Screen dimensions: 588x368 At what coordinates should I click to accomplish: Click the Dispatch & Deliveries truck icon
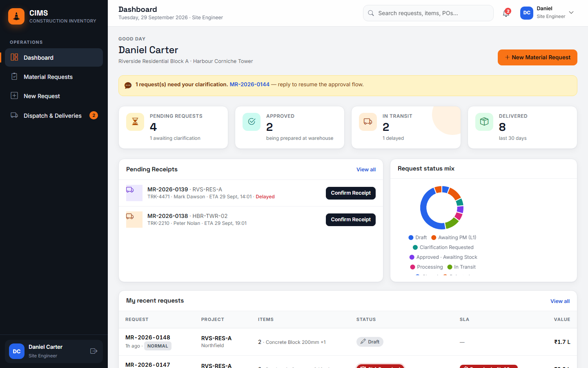click(14, 115)
